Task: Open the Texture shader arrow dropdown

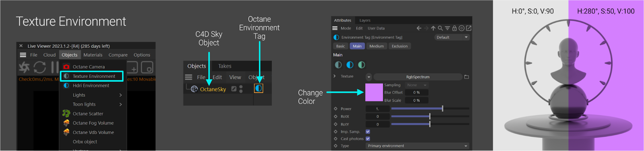Action: [x=369, y=77]
